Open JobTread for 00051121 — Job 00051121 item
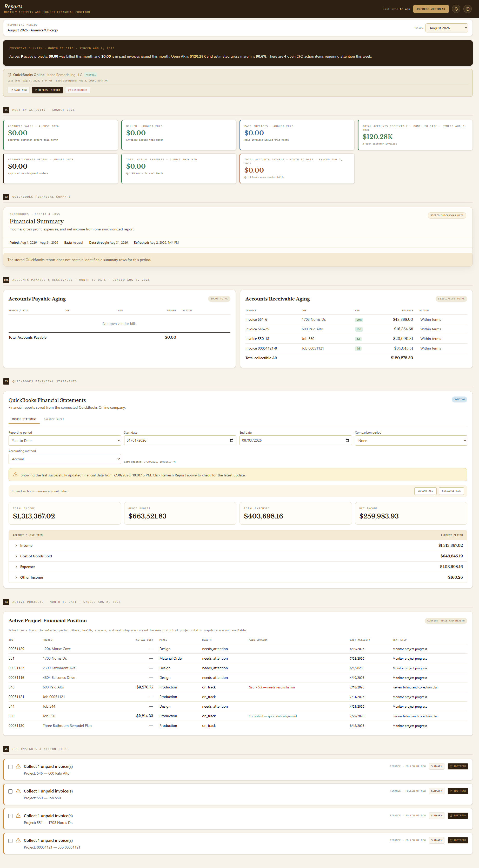 [x=458, y=840]
